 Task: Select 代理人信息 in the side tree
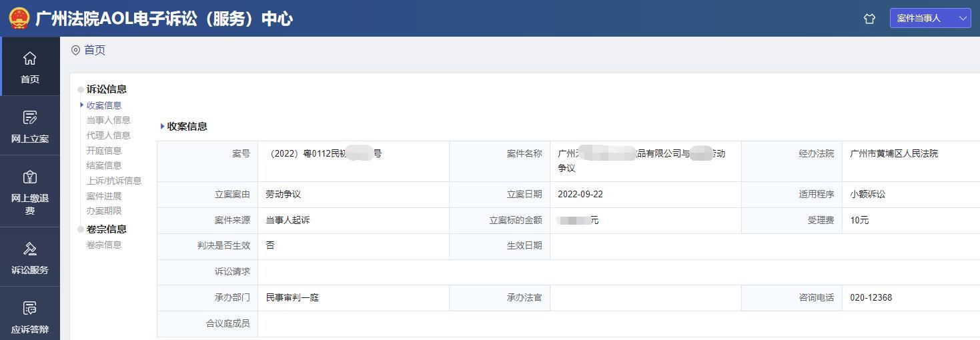[108, 135]
